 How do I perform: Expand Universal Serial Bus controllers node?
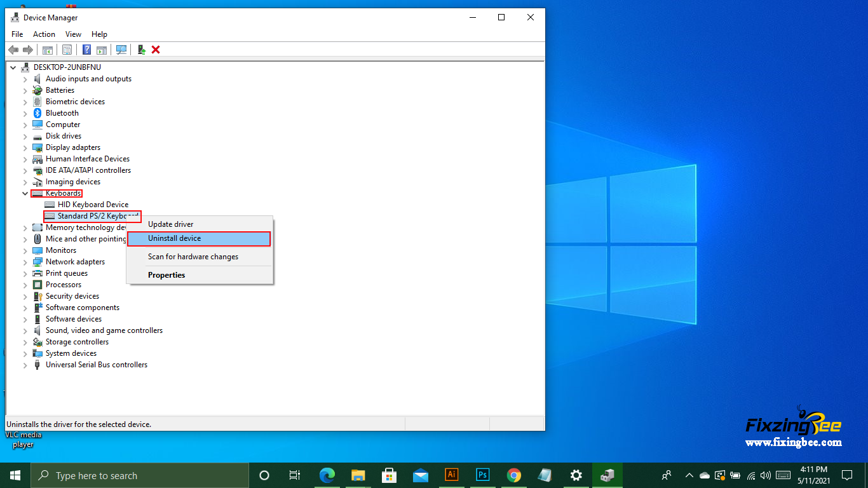25,365
